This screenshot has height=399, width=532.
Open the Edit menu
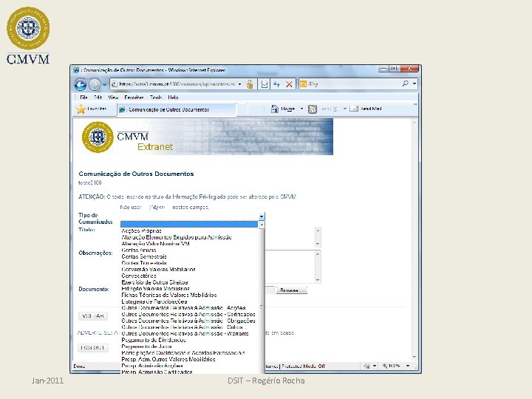click(98, 98)
